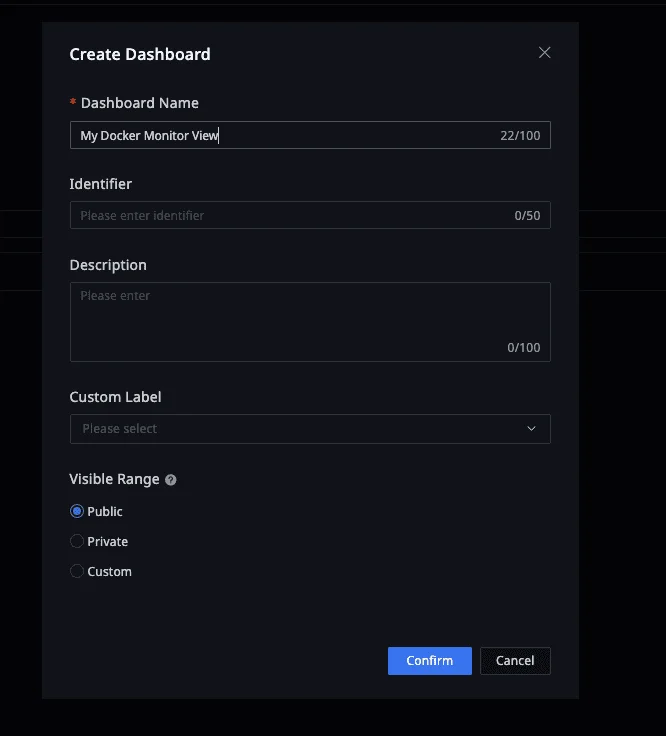Click the Create Dashboard dialog title
The height and width of the screenshot is (736, 666).
(x=140, y=54)
